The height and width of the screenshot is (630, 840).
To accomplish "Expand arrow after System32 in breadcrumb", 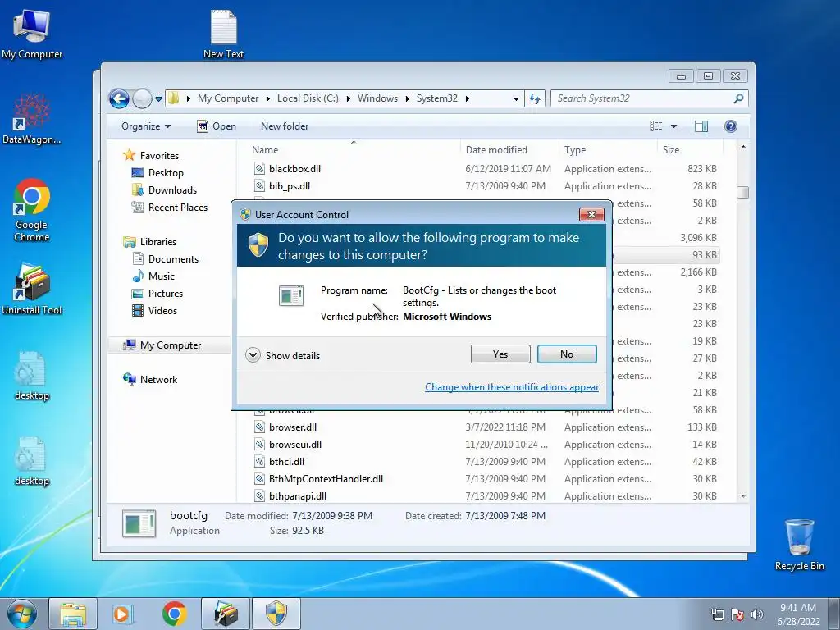I will [467, 98].
